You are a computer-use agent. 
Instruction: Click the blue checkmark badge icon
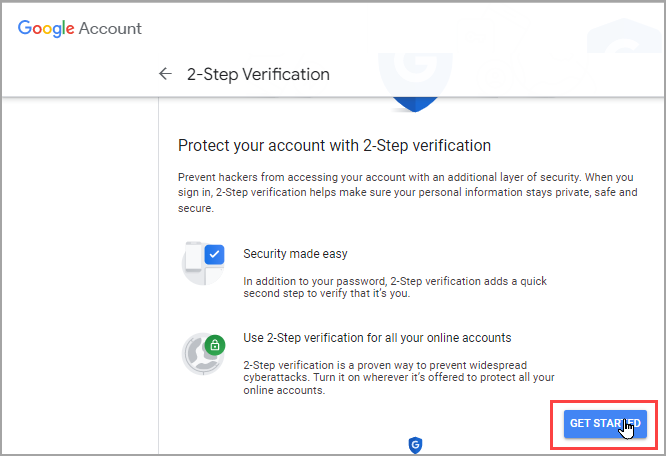point(214,255)
